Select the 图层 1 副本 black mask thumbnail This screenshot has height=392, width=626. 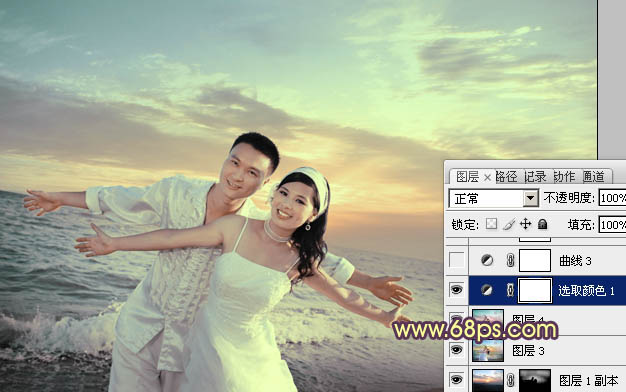click(535, 380)
